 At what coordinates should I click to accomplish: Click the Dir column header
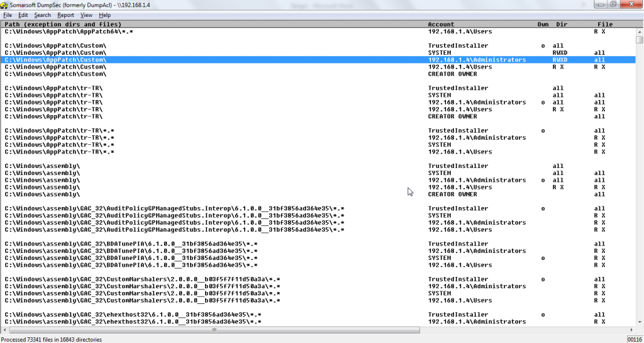click(561, 25)
